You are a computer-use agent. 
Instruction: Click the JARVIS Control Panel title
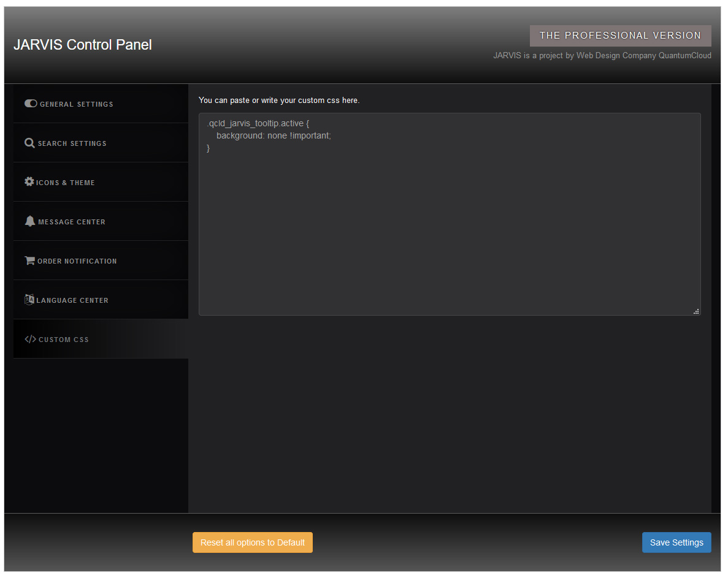[83, 45]
